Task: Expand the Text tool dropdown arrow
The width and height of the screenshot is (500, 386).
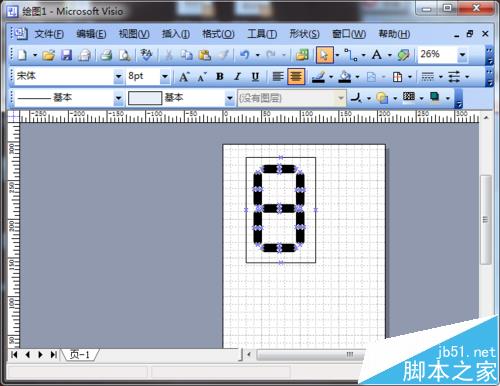Action: pyautogui.click(x=390, y=55)
